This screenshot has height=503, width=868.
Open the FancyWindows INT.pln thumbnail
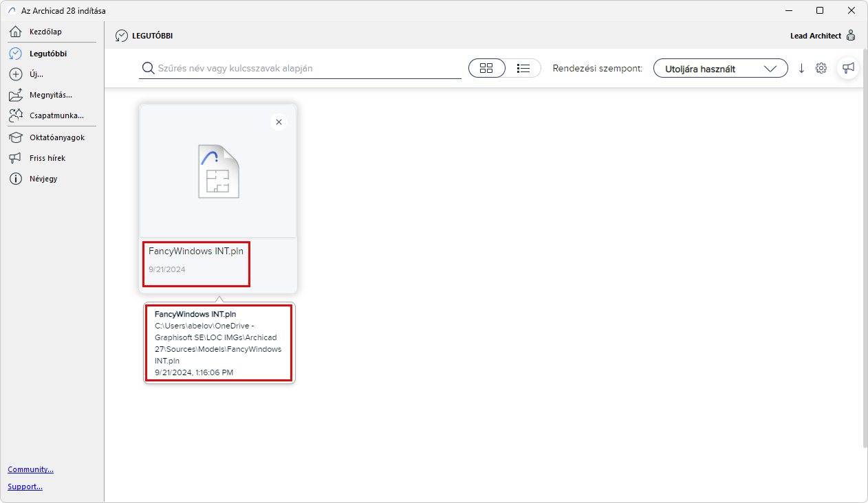218,172
